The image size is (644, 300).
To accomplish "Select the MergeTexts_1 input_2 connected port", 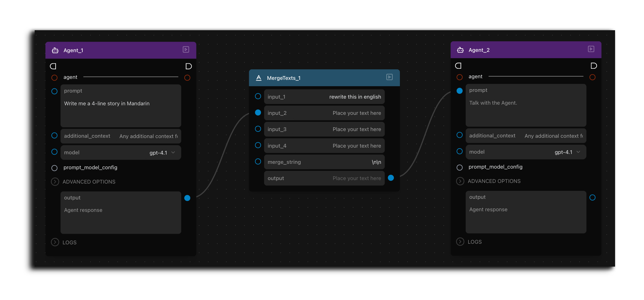I will click(258, 112).
